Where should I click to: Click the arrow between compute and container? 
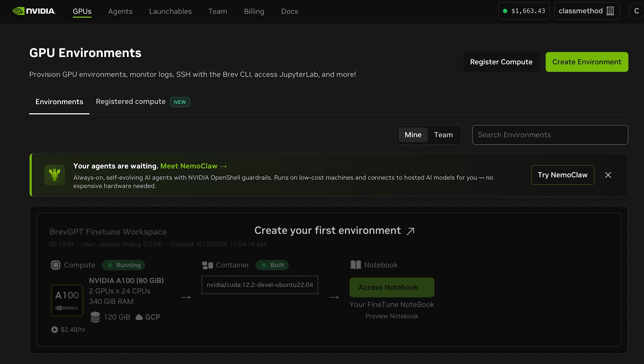click(x=186, y=297)
